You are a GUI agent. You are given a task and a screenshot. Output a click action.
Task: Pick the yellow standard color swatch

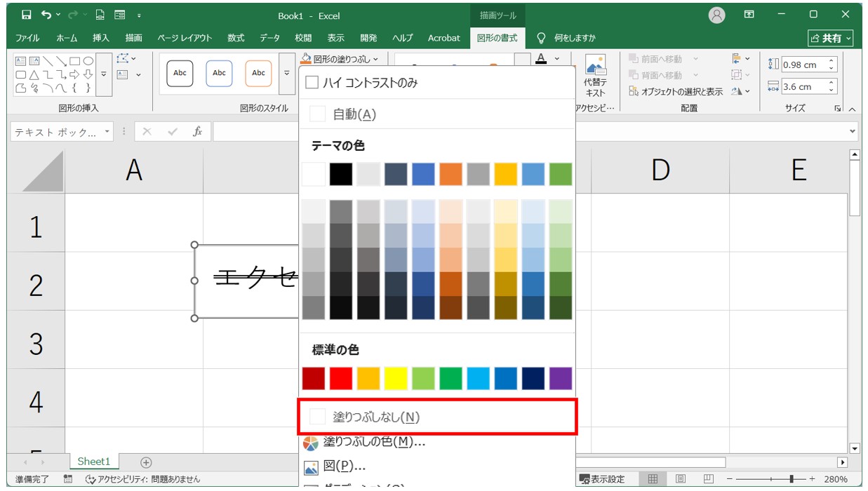point(396,379)
